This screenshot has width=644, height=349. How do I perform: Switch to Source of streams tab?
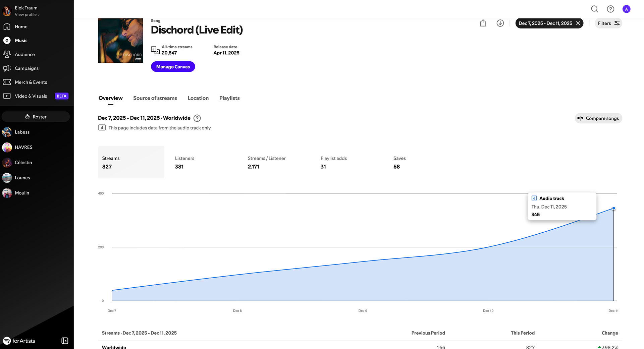pos(155,98)
